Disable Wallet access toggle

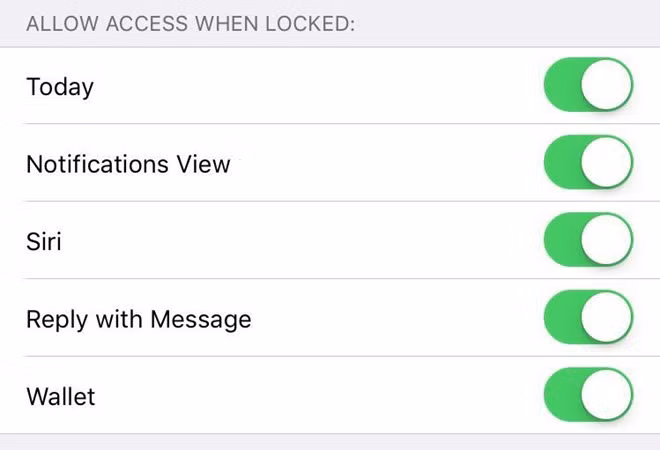click(588, 395)
